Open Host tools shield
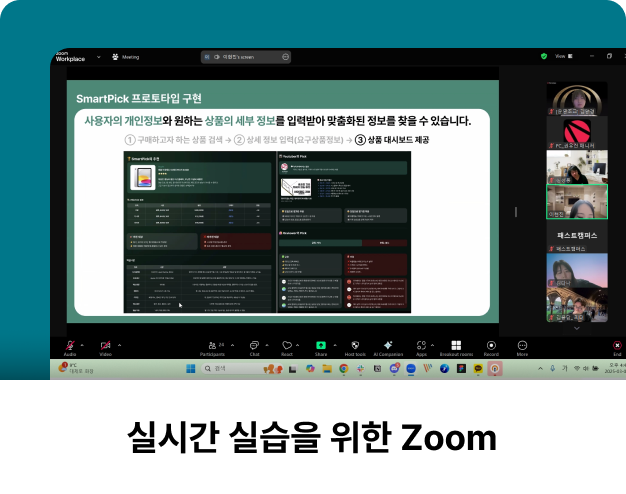 coord(355,348)
